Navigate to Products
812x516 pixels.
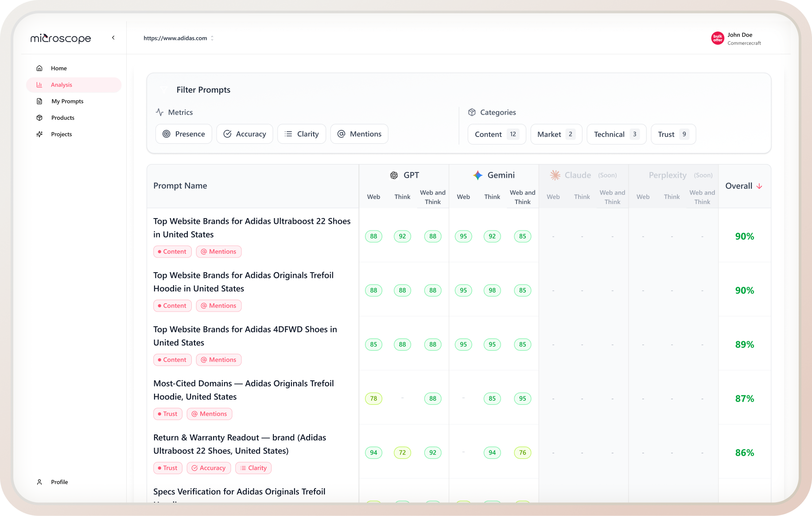74,117
